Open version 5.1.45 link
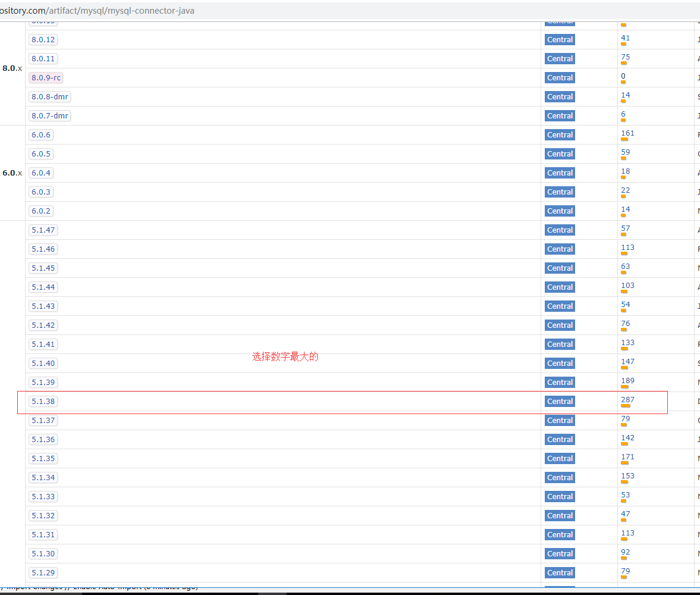700x595 pixels. [x=43, y=268]
